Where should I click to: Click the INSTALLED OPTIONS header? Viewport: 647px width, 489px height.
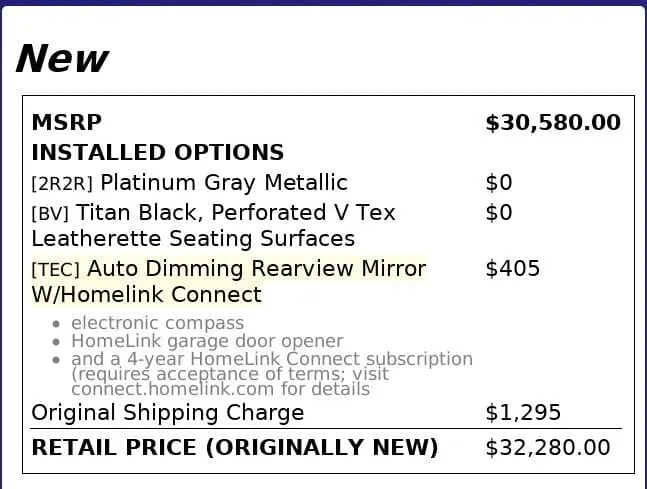pyautogui.click(x=158, y=153)
